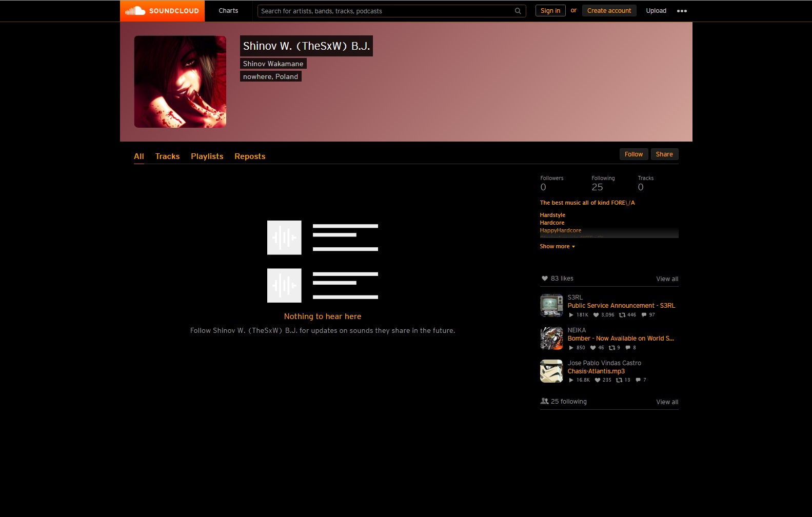
Task: Open Bomber - Now Available track link
Action: (621, 339)
